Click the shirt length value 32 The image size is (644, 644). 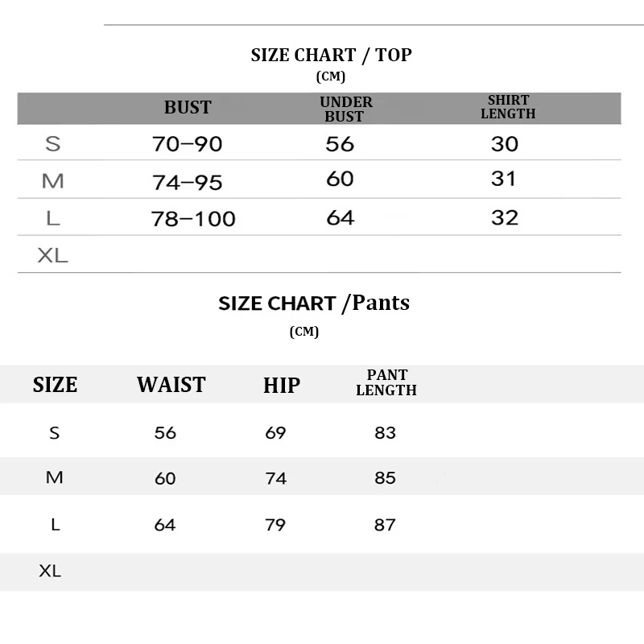click(505, 217)
